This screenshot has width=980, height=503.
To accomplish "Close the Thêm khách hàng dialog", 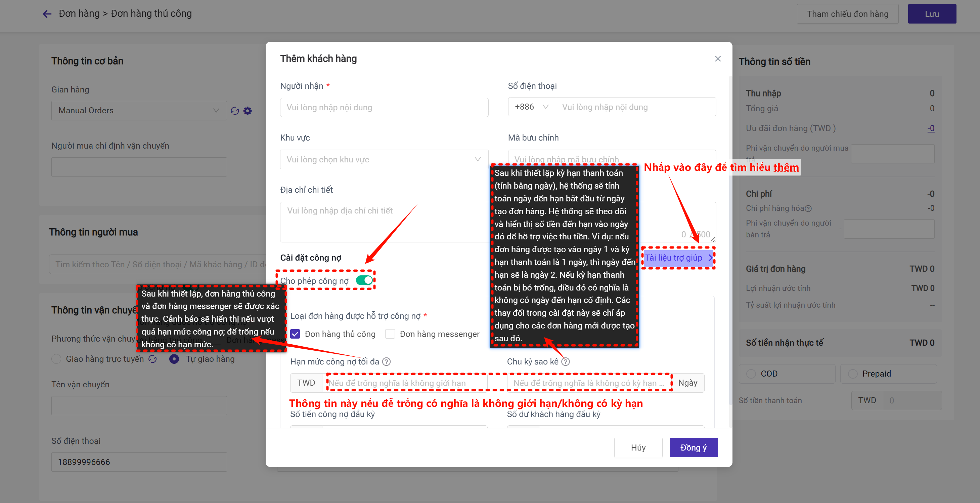I will click(717, 59).
